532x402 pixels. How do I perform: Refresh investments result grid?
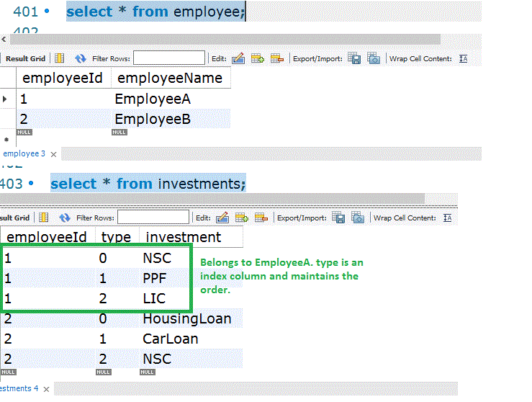pos(65,218)
